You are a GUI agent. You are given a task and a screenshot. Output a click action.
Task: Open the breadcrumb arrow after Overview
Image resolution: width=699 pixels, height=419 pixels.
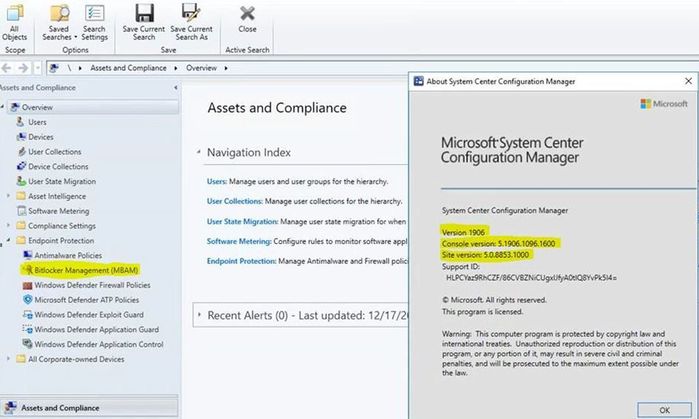coord(226,68)
